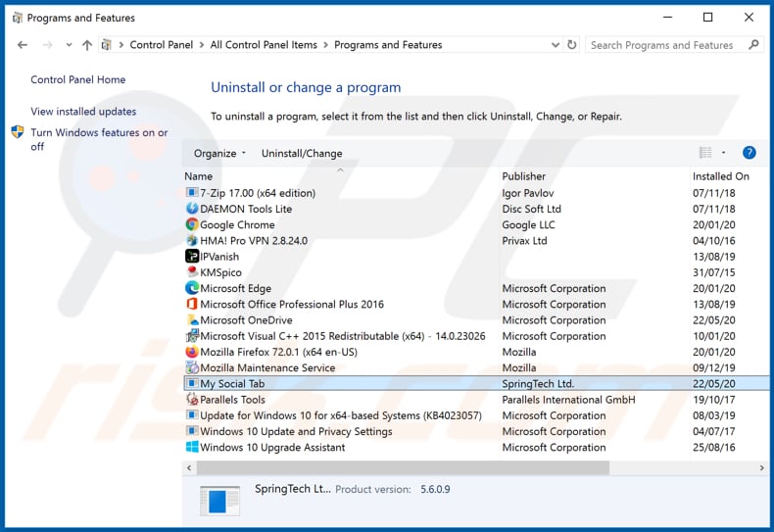The height and width of the screenshot is (532, 774).
Task: Select 'Microsoft OneDrive' in the list
Action: [x=476, y=320]
